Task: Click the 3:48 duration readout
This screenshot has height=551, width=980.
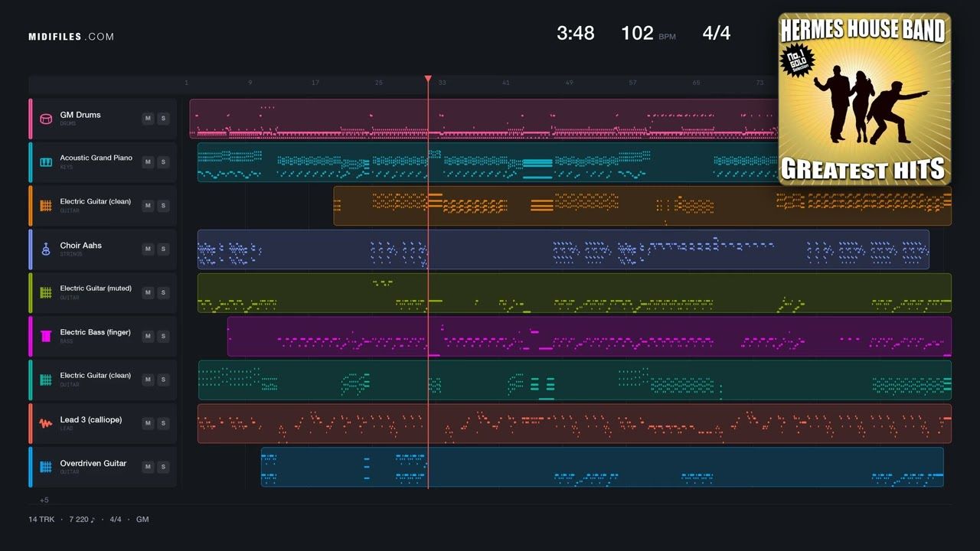Action: [x=576, y=33]
